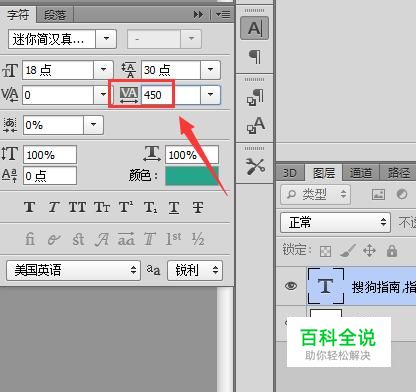Click the Character Styles panel icon
The width and height of the screenshot is (416, 392).
coord(255,125)
